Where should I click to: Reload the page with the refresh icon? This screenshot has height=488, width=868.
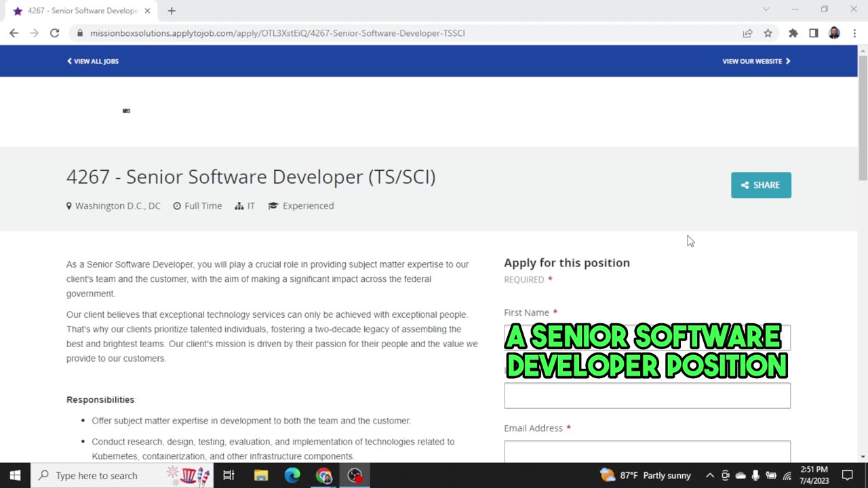55,33
